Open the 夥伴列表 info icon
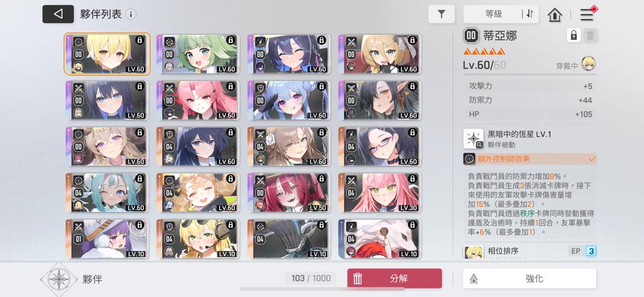The image size is (644, 297). [x=130, y=15]
